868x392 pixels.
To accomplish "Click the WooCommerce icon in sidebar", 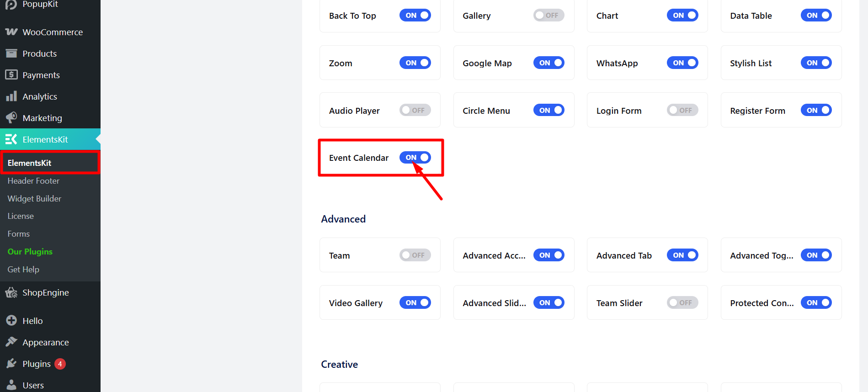I will (x=11, y=32).
